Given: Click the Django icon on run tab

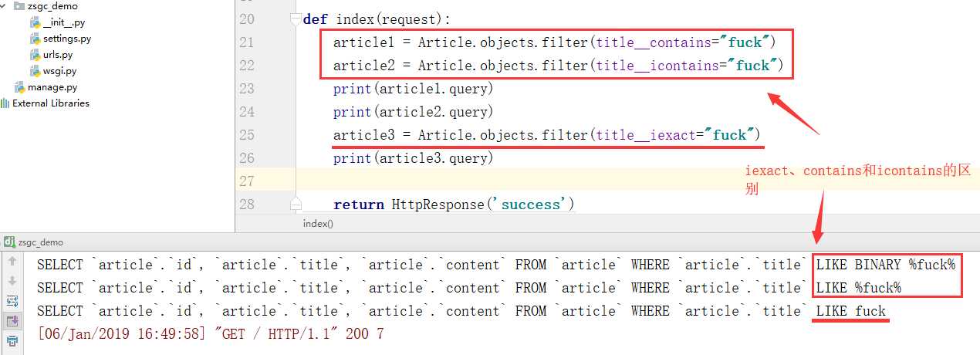Looking at the screenshot, I should pos(7,242).
